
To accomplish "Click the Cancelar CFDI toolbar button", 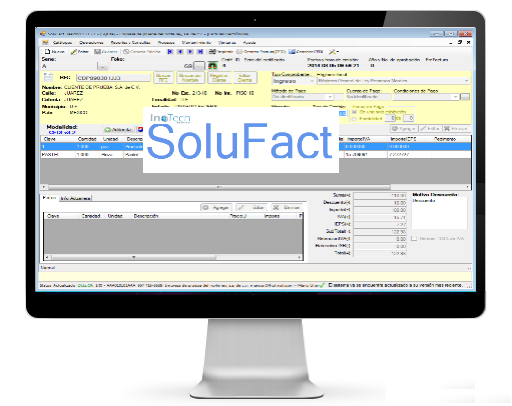I will [x=306, y=52].
